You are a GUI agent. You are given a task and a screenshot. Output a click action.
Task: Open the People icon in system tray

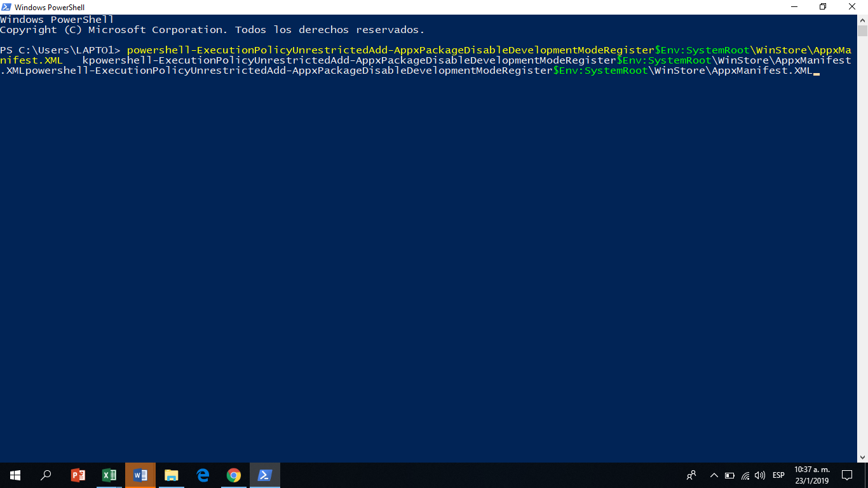click(x=691, y=475)
